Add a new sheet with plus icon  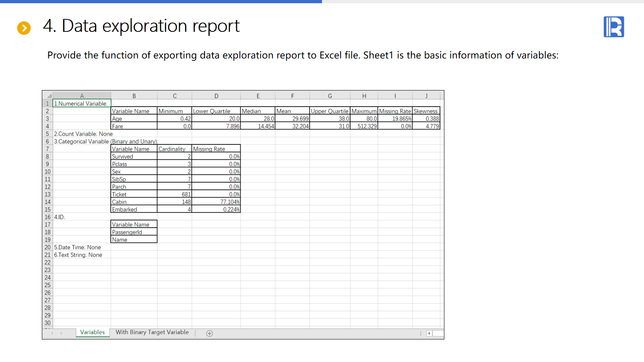click(209, 333)
